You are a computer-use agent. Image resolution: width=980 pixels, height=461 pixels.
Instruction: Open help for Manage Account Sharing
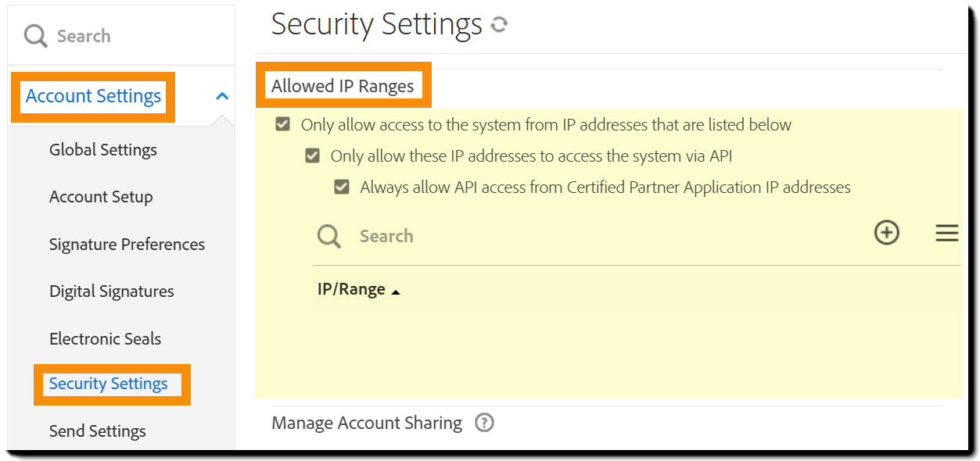point(484,422)
